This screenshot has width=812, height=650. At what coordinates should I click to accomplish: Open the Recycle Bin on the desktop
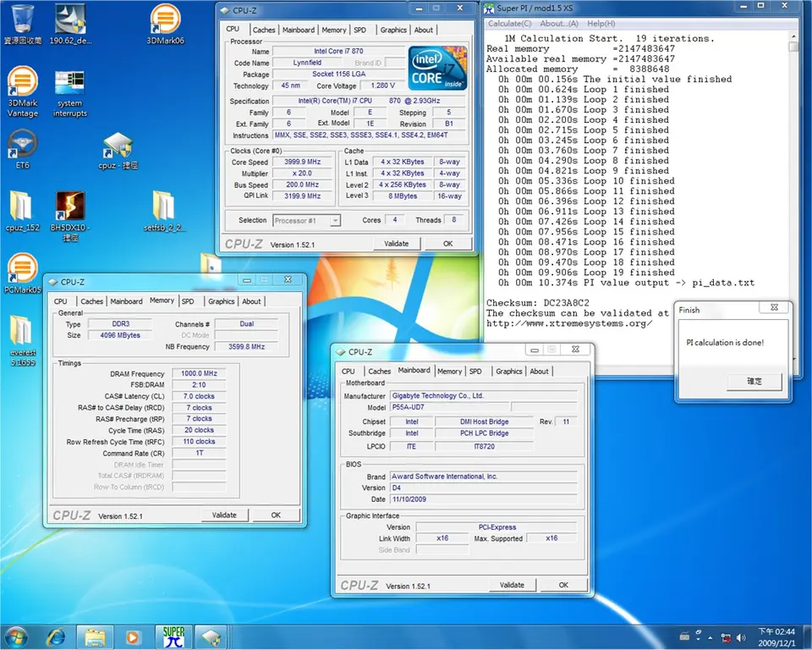pos(23,20)
